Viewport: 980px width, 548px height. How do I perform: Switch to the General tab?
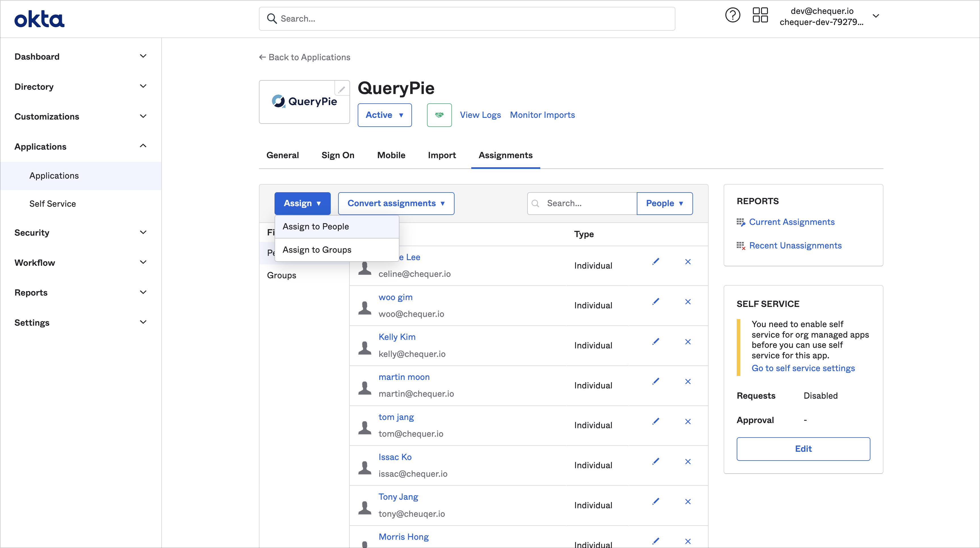pos(282,155)
